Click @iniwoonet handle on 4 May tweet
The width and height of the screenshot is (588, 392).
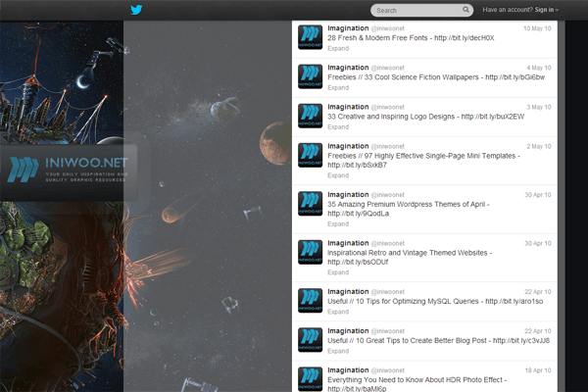click(388, 68)
